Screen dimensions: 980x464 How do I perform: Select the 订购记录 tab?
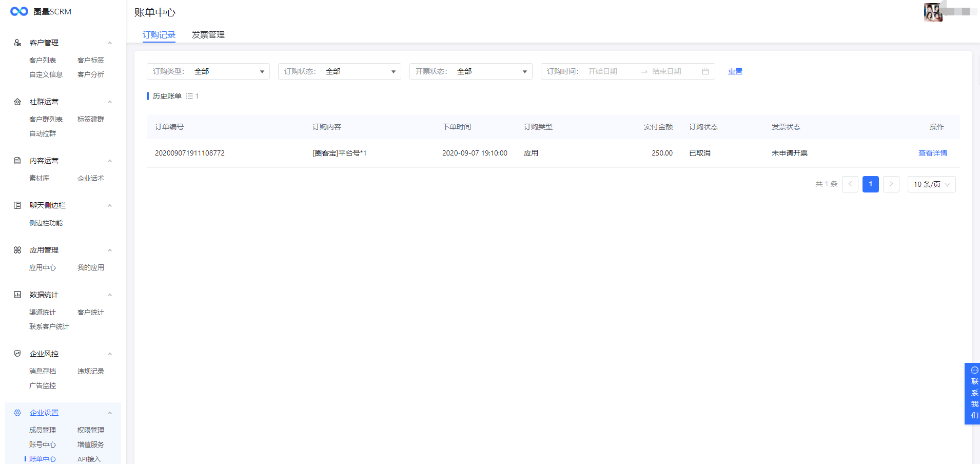[159, 34]
